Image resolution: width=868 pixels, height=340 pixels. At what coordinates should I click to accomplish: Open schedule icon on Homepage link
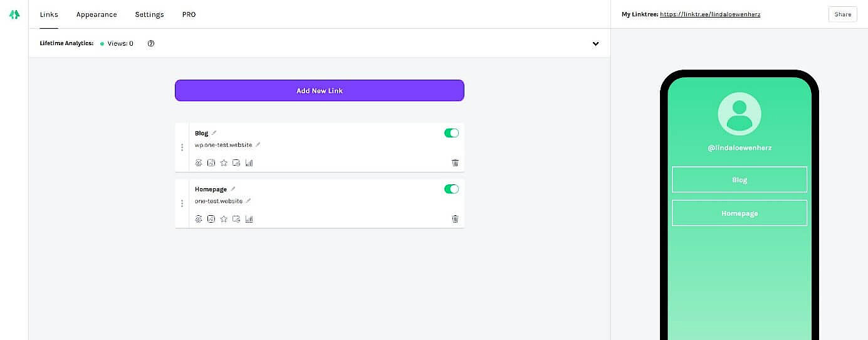(236, 219)
